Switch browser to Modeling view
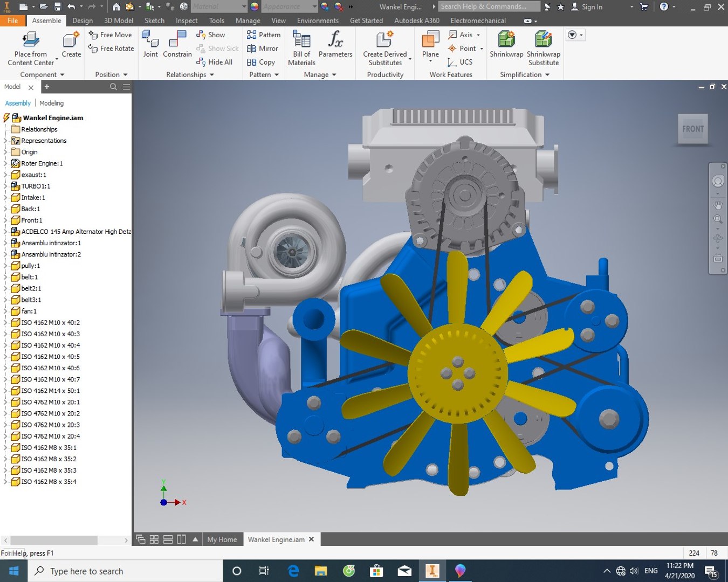 pyautogui.click(x=51, y=103)
